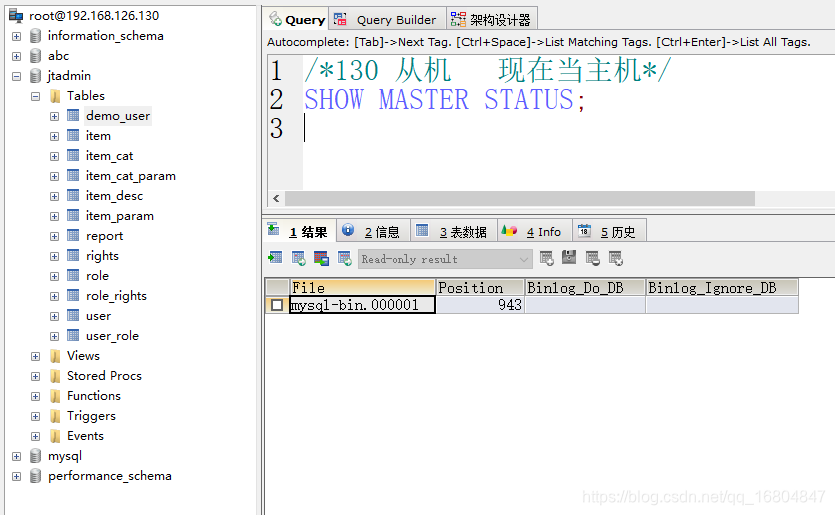Click the user_role table icon
Viewport: 835px width, 515px height.
(73, 336)
